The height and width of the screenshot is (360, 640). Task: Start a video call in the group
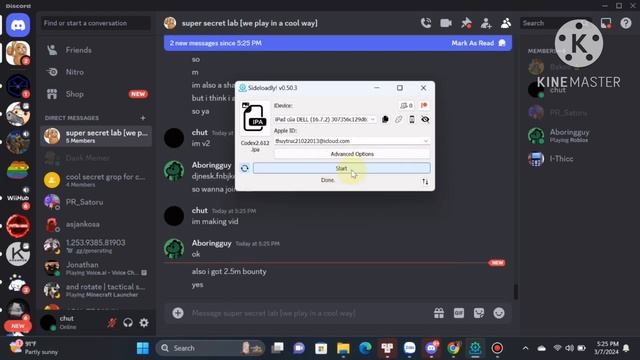tap(446, 23)
